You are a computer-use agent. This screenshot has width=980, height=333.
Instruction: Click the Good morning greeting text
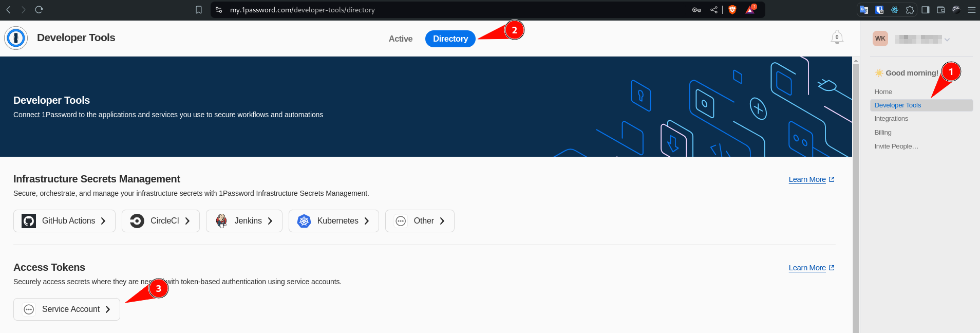pyautogui.click(x=912, y=73)
